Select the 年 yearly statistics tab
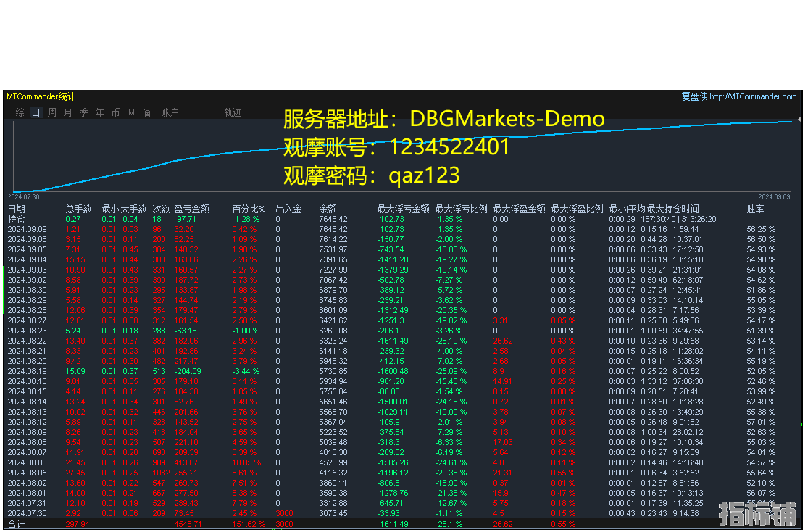Image resolution: width=808 pixels, height=532 pixels. (100, 112)
